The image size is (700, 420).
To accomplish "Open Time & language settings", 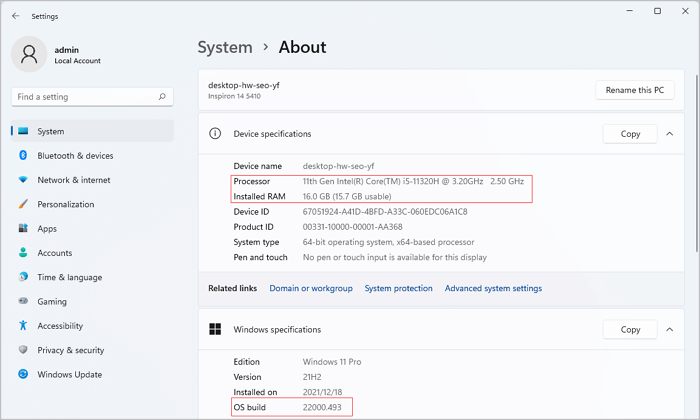I will coord(69,277).
